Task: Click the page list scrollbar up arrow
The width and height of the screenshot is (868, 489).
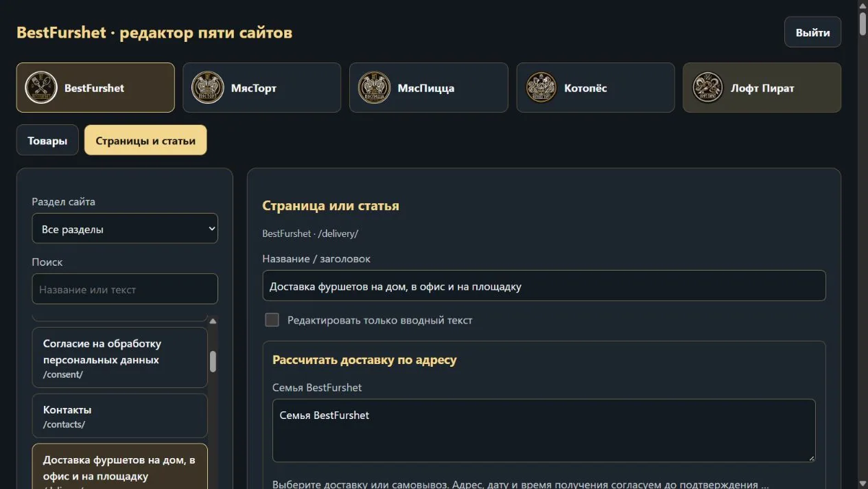Action: click(213, 321)
